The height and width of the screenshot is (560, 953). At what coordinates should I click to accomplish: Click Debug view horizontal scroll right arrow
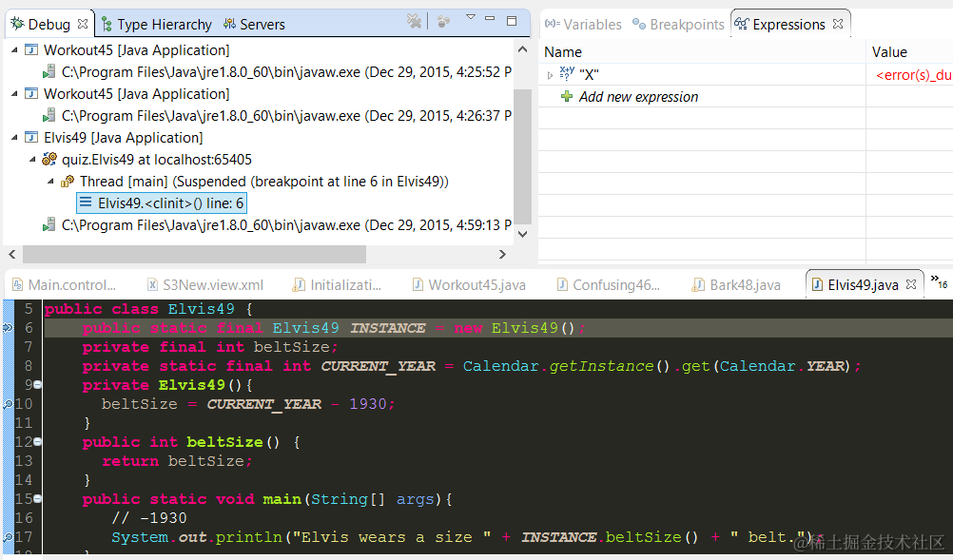[502, 254]
